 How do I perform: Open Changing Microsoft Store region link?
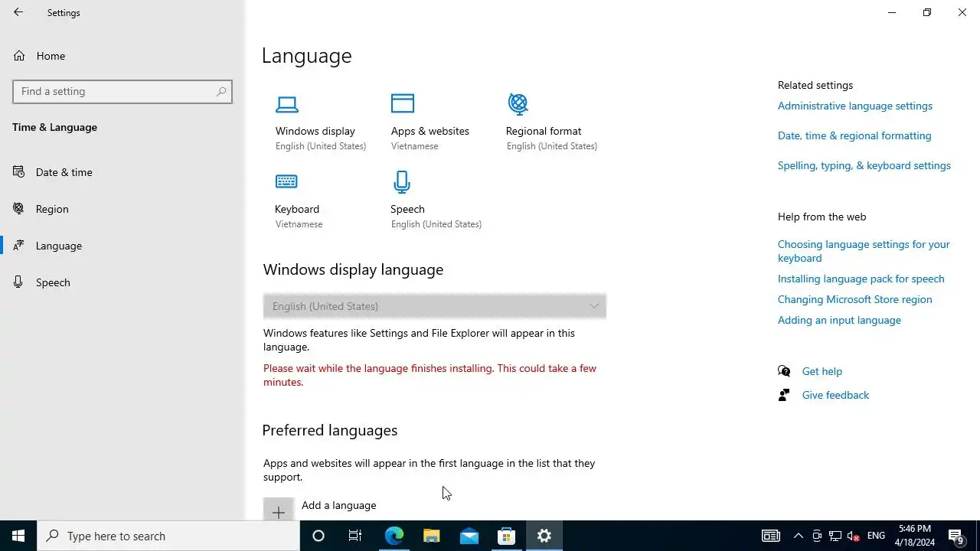(x=855, y=299)
